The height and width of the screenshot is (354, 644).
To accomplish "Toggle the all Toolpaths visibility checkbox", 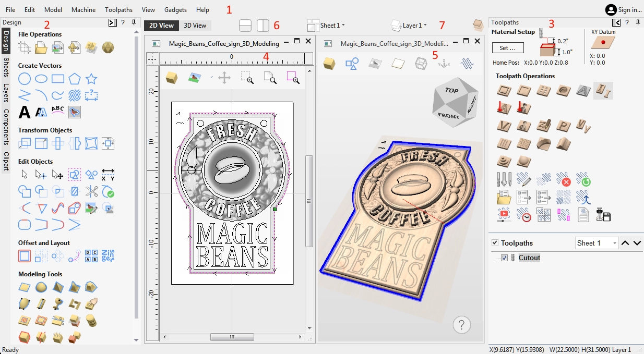I will [x=495, y=243].
